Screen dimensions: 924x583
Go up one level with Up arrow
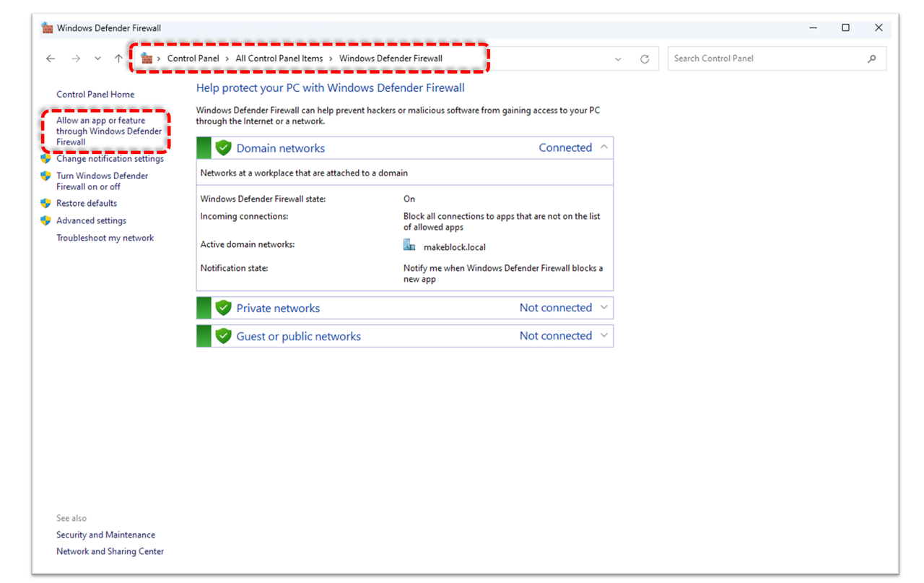click(x=118, y=59)
